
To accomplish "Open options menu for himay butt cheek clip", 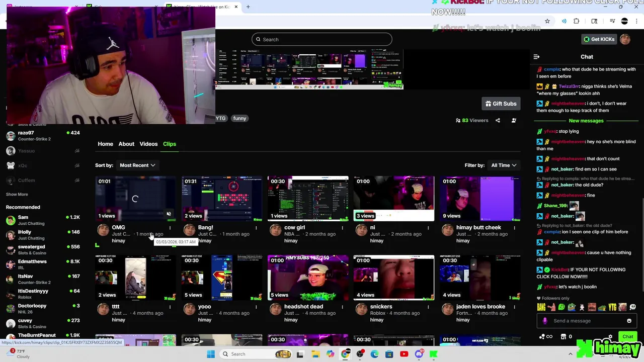I will pos(514,228).
